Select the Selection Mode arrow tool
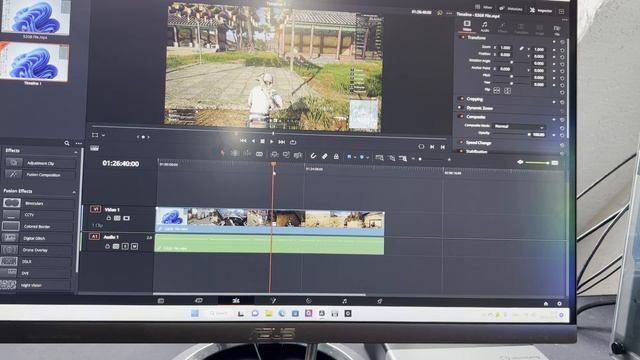The image size is (640, 360). pyautogui.click(x=222, y=153)
